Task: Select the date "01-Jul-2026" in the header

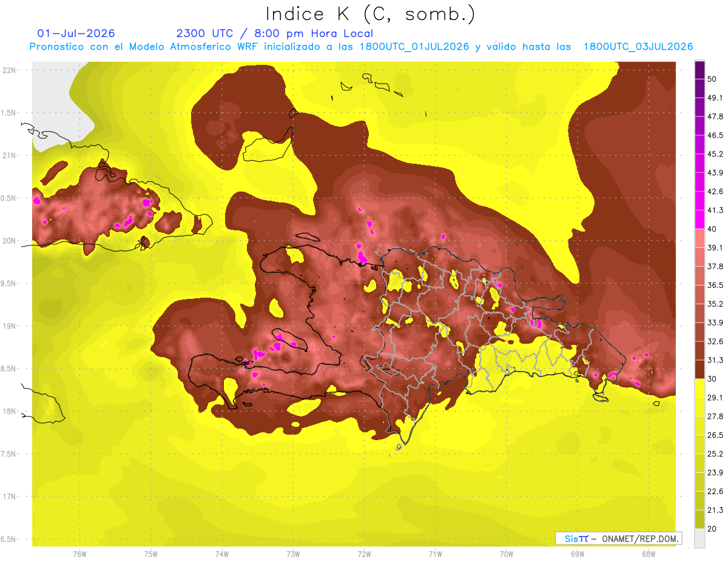Action: click(x=76, y=33)
